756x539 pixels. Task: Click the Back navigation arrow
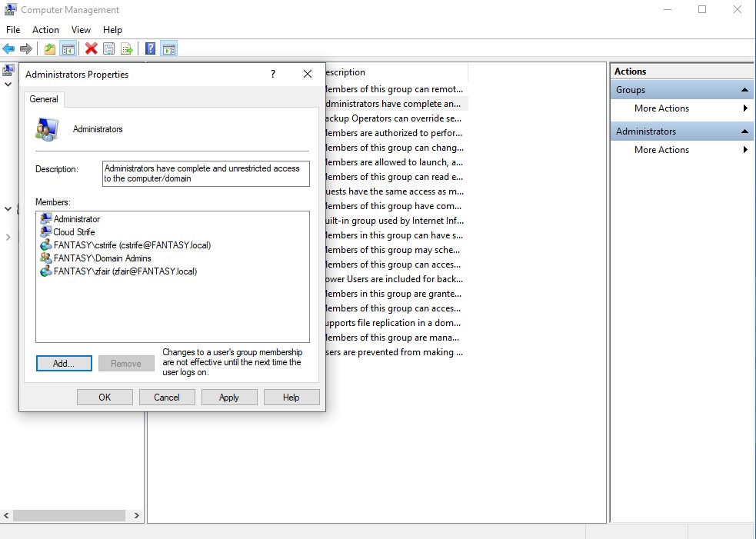8,48
